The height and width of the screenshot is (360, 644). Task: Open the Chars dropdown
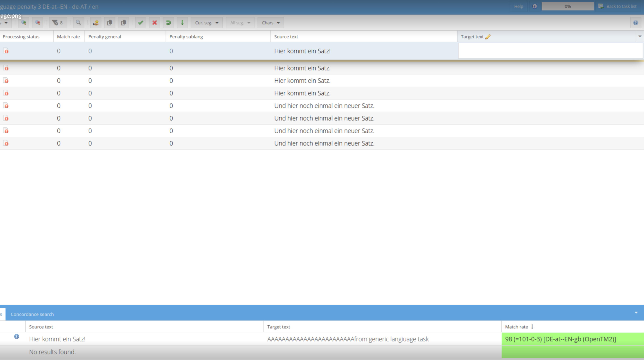click(x=271, y=23)
